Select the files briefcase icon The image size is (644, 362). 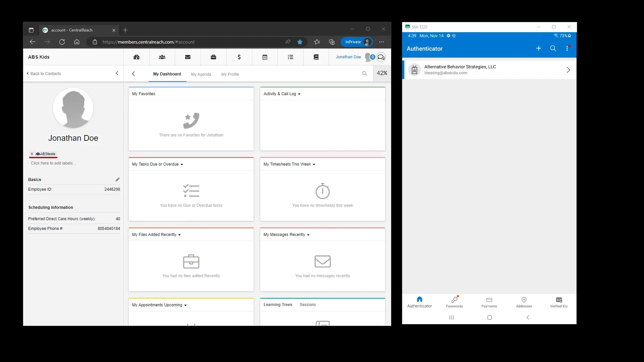(x=213, y=57)
